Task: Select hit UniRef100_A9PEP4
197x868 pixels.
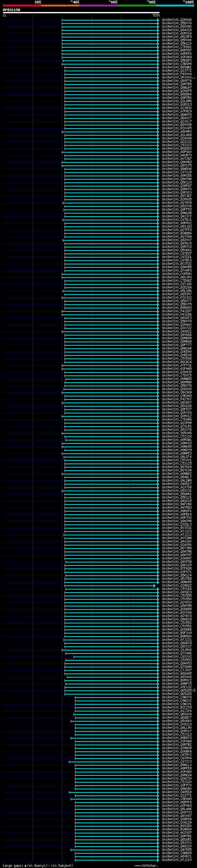Action: (x=177, y=54)
